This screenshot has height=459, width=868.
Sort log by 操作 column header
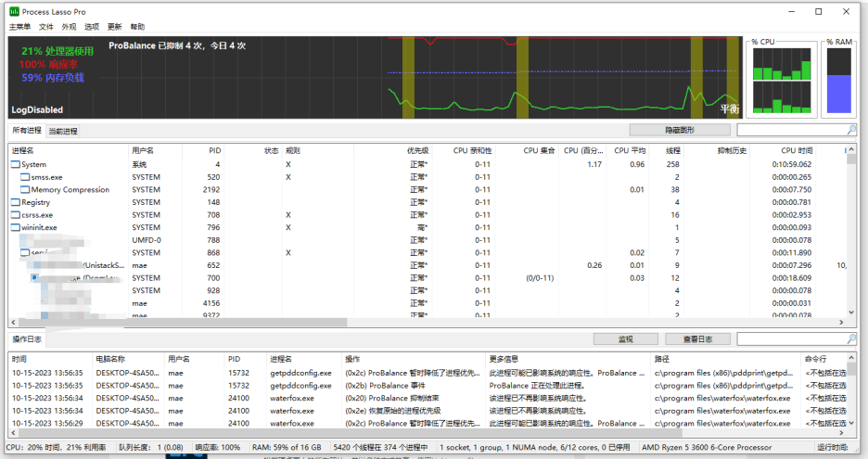coord(413,359)
